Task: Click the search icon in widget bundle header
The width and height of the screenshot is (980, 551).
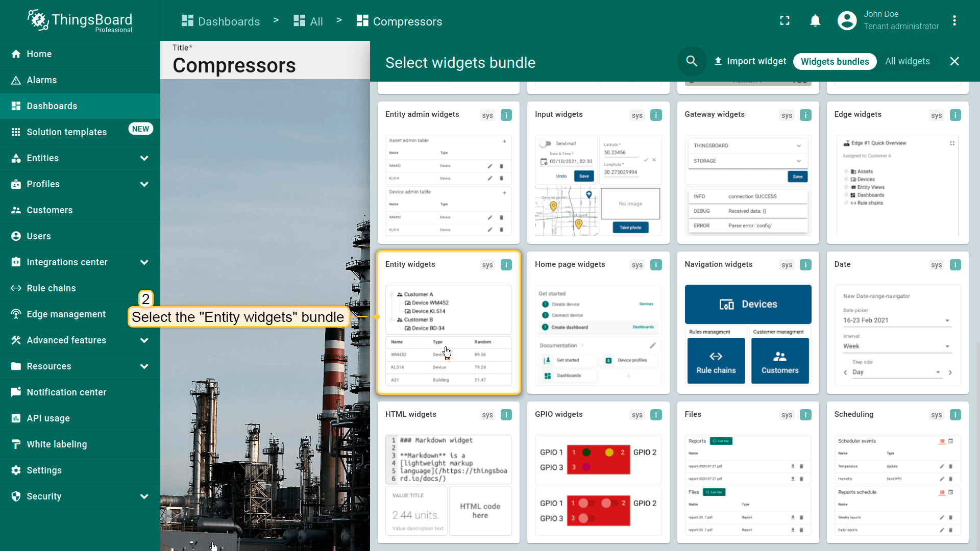Action: pos(692,61)
